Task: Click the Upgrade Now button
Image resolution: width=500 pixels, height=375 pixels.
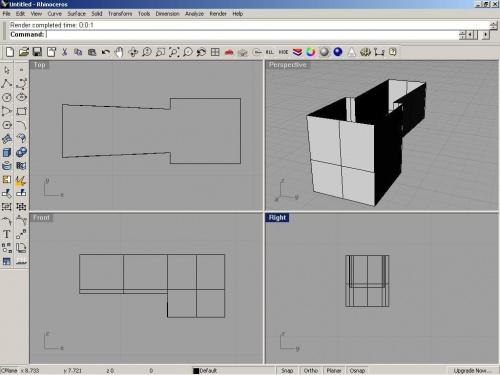Action: click(472, 371)
